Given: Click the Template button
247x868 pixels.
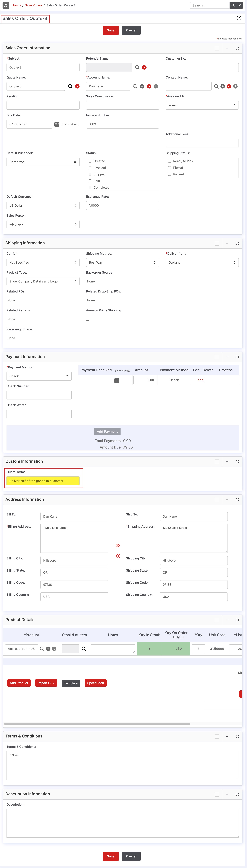Looking at the screenshot, I should click(71, 683).
